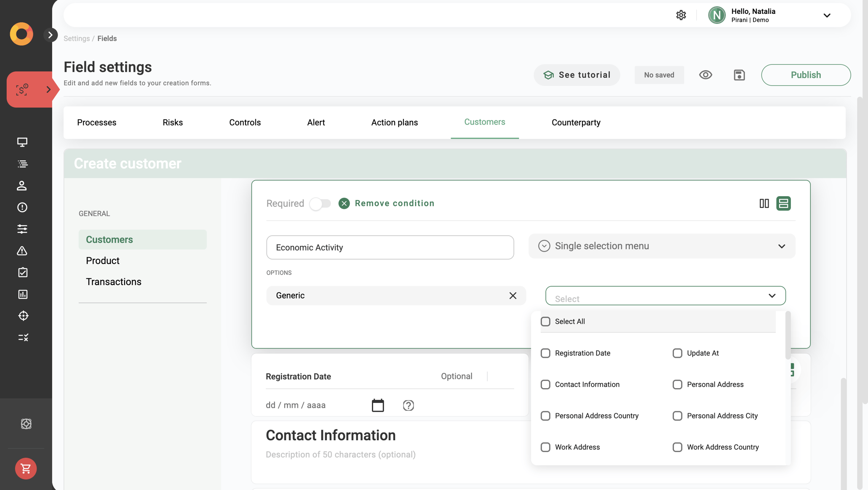Check the Select All option
Viewport: 868px width, 490px height.
[x=545, y=321]
